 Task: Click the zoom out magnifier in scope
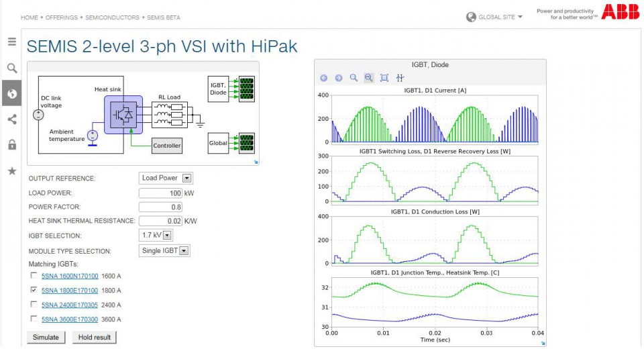(369, 78)
